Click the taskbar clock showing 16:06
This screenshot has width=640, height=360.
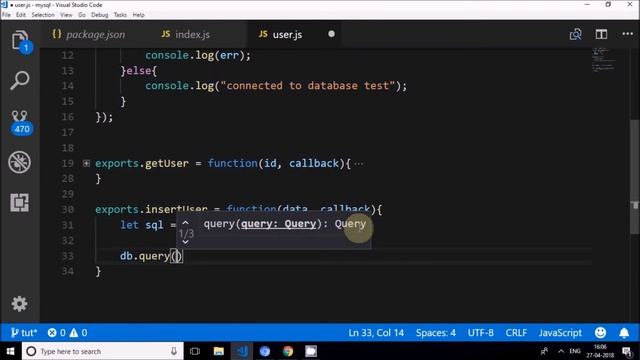600,351
